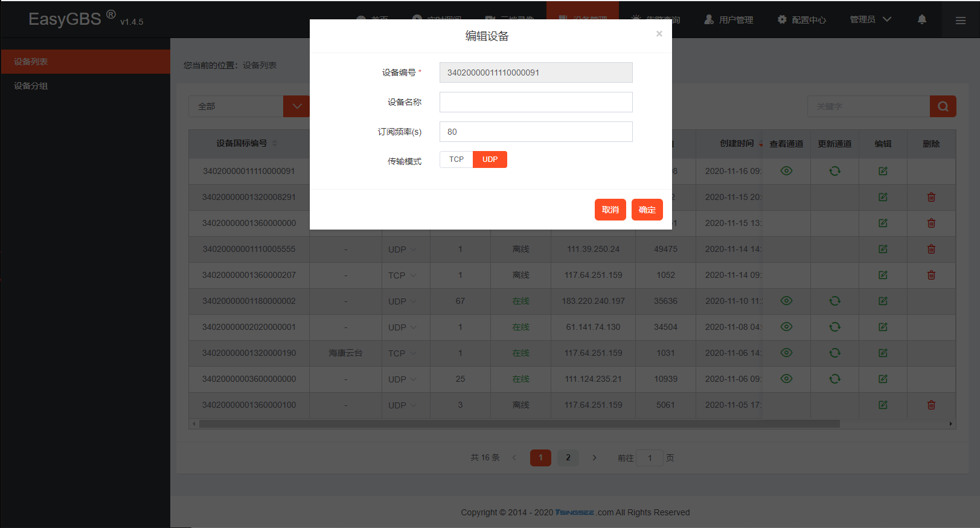980x528 pixels.
Task: View channels for device 34020000011110000091
Action: click(x=786, y=171)
